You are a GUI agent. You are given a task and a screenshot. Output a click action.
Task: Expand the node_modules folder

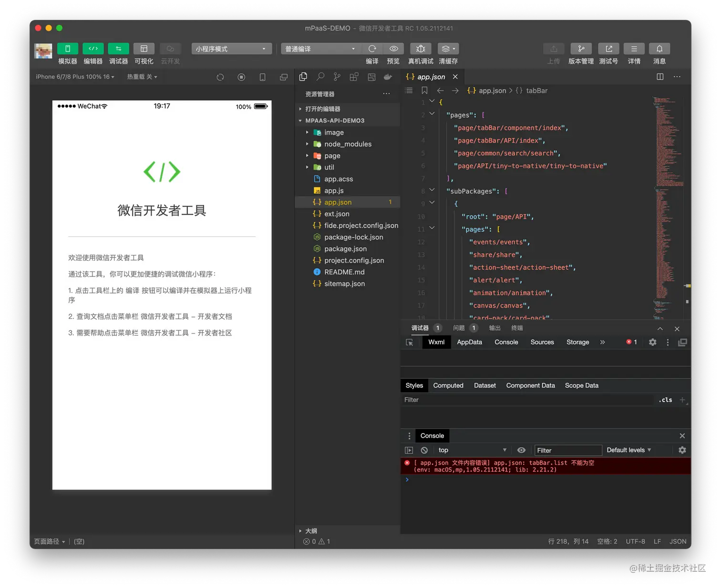point(348,144)
